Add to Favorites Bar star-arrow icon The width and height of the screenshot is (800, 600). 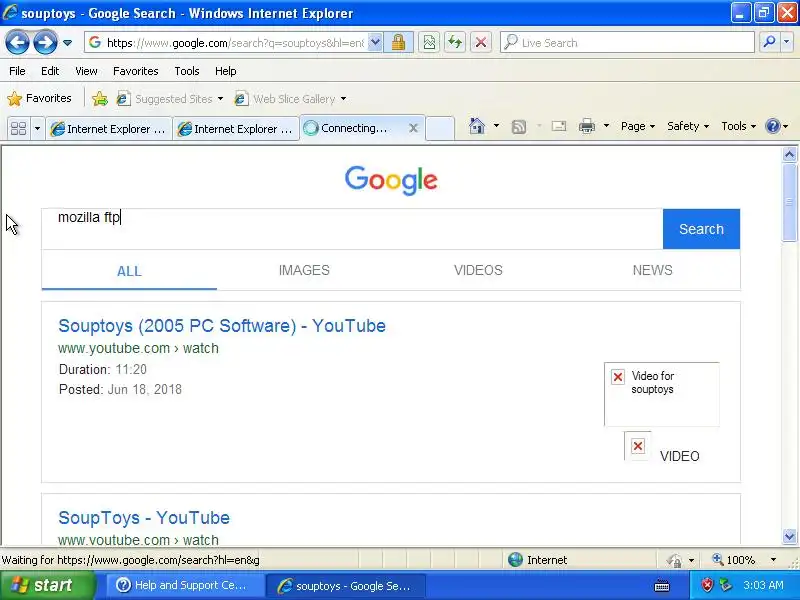(x=100, y=98)
